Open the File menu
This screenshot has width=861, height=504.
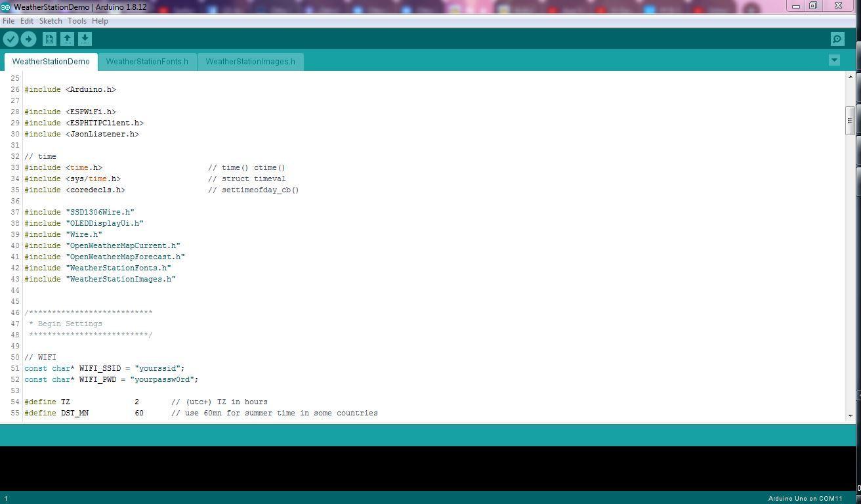[9, 20]
